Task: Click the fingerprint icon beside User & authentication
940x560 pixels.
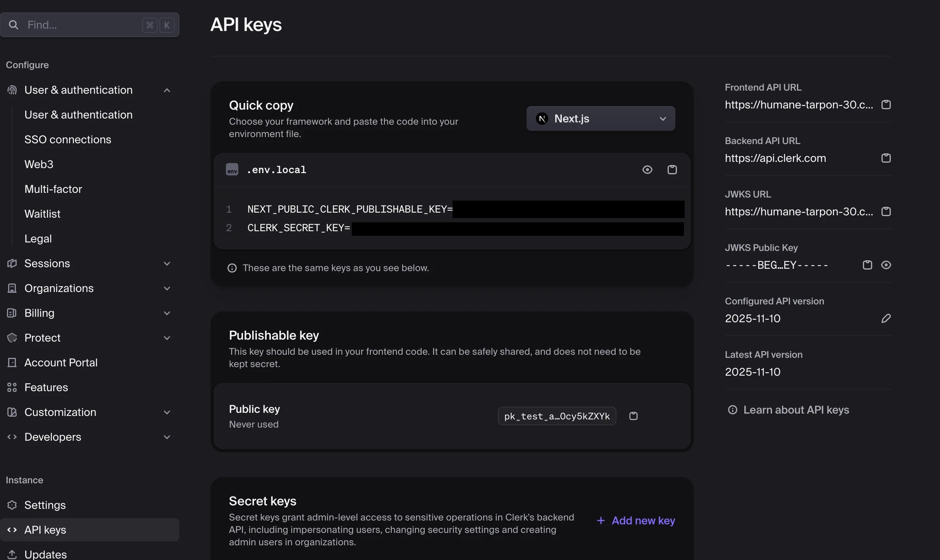Action: pyautogui.click(x=12, y=90)
